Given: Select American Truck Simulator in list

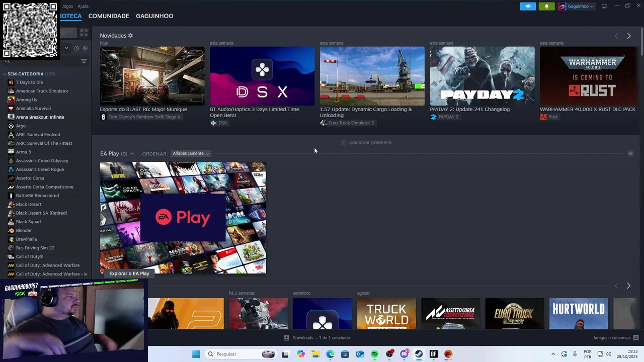Looking at the screenshot, I should (42, 91).
